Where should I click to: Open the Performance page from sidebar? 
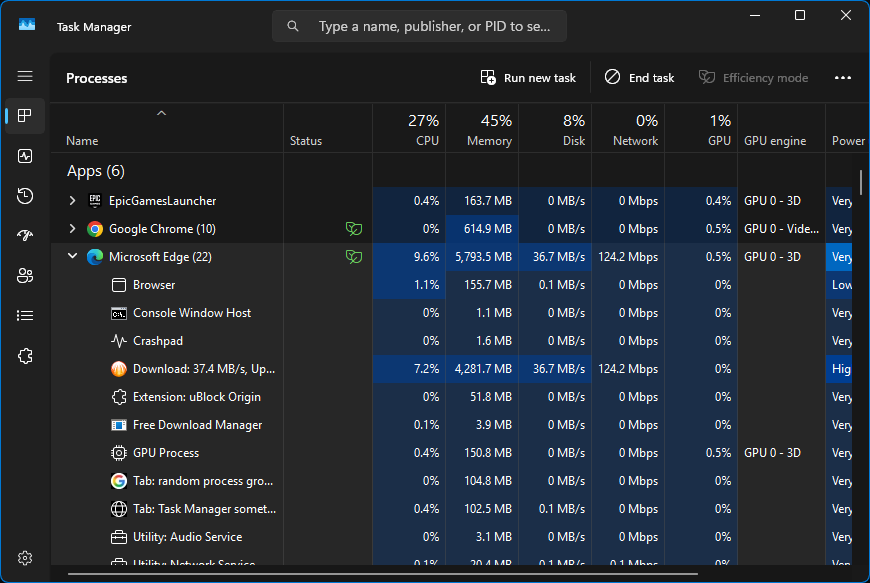coord(25,156)
